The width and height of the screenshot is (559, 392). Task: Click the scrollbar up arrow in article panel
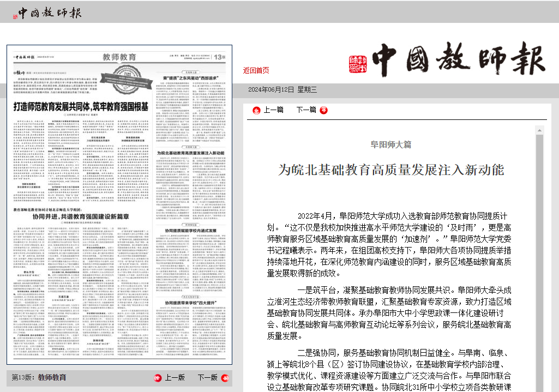point(539,130)
